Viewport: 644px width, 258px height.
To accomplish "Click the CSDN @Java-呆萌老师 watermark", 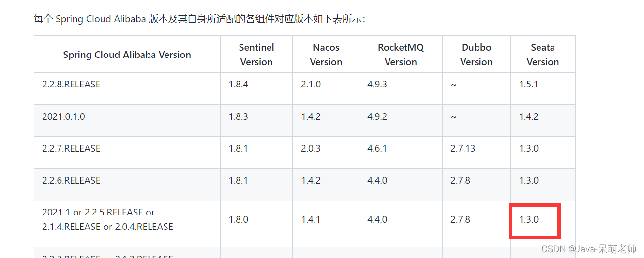I will click(x=589, y=249).
